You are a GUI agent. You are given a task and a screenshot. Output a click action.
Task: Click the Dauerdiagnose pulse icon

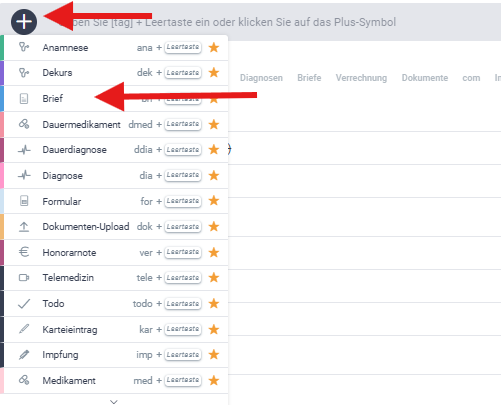(24, 150)
